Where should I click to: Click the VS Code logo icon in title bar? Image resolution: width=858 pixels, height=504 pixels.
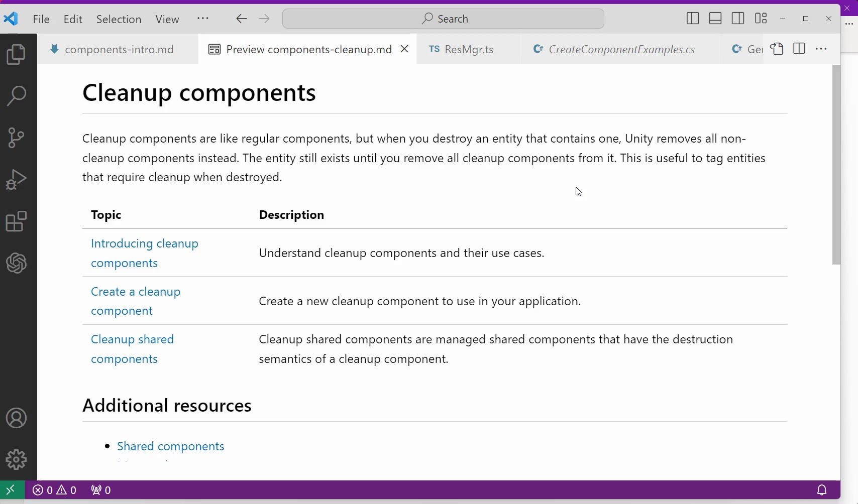pos(11,19)
